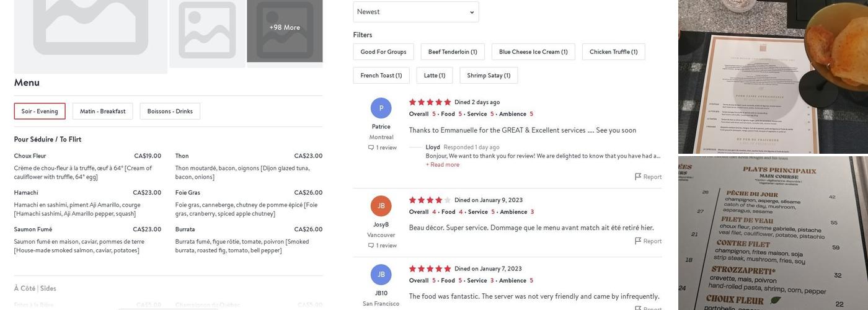Enable the Blue Cheese Ice Cream filter
Screen dimensions: 868x310
tap(533, 52)
